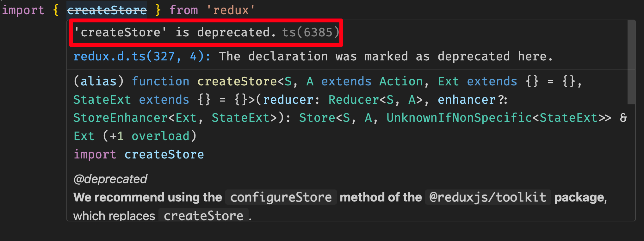Click the createStore function name in signature
This screenshot has height=241, width=644.
point(237,81)
